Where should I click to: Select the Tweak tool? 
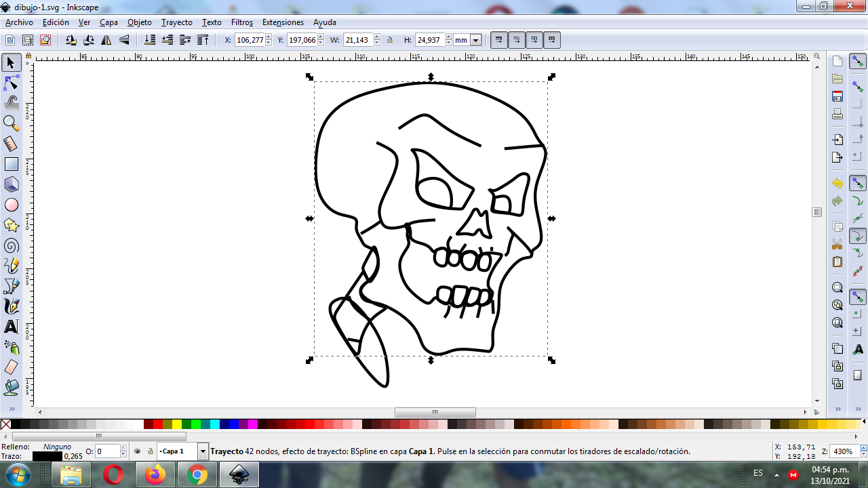tap(11, 103)
